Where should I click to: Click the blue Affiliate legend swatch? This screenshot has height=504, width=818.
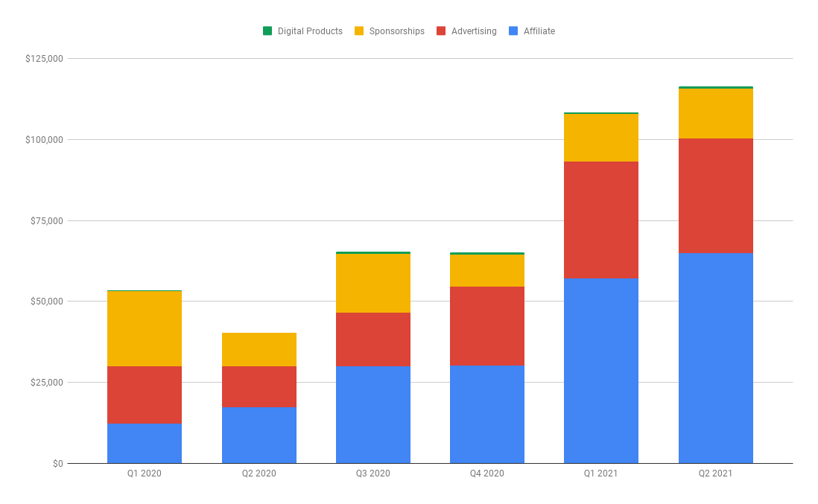[x=513, y=31]
